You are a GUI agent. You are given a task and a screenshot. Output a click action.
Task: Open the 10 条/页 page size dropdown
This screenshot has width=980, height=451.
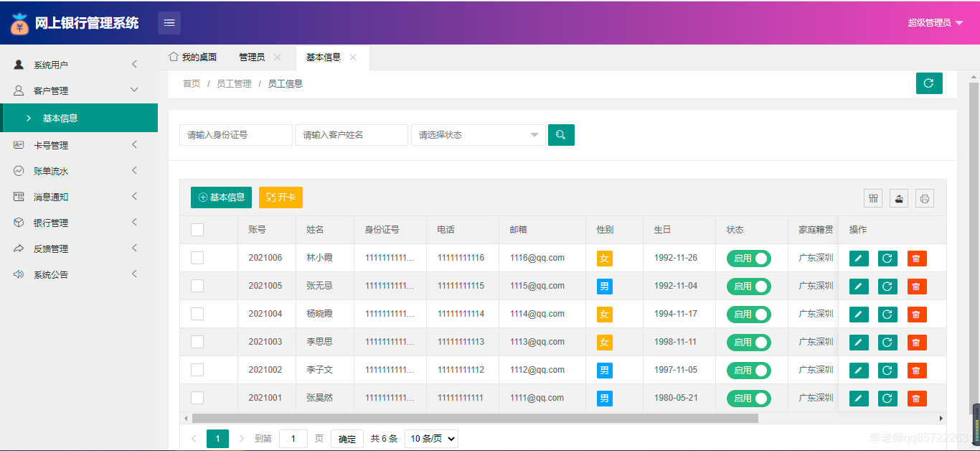click(431, 439)
